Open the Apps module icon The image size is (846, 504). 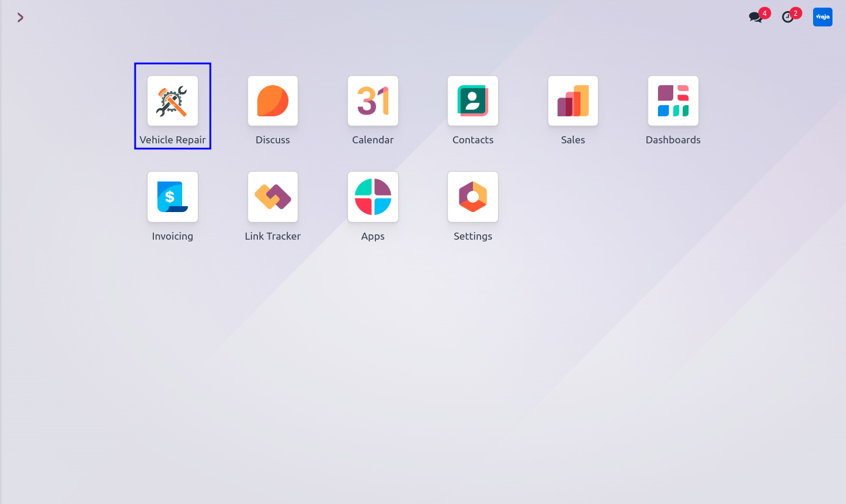[373, 197]
